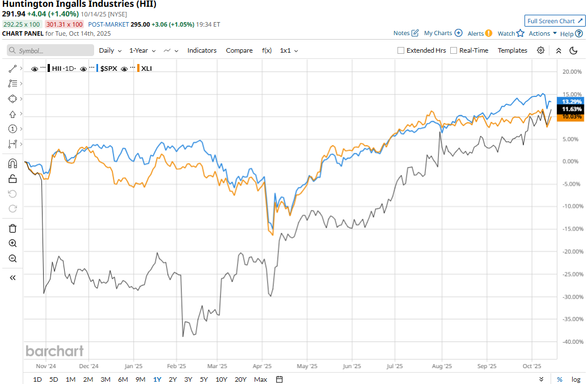The height and width of the screenshot is (384, 588).
Task: Select the 10Y range button
Action: [x=221, y=379]
